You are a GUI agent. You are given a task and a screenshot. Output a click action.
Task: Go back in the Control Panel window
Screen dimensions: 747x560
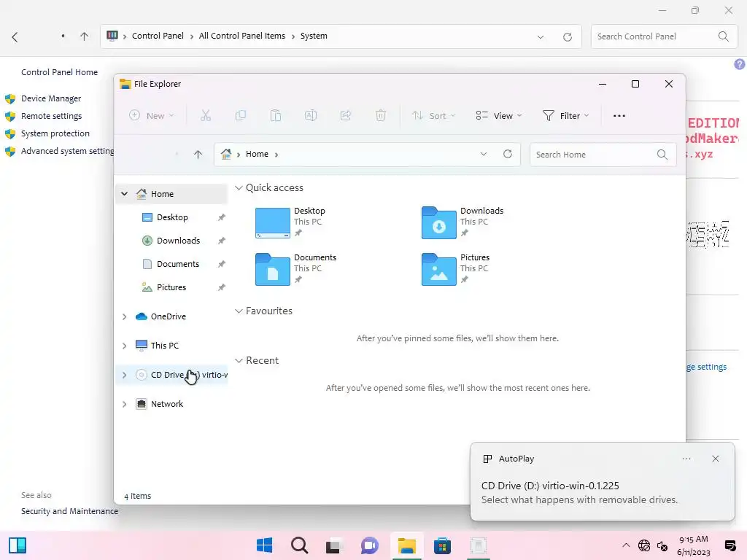15,36
